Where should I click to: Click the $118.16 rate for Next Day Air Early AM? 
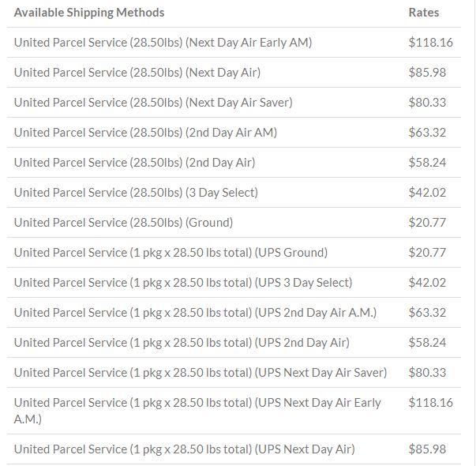(430, 42)
